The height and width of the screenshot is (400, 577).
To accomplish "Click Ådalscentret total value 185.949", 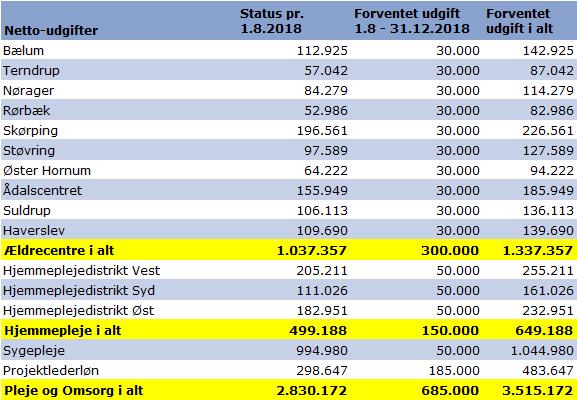I will click(548, 190).
